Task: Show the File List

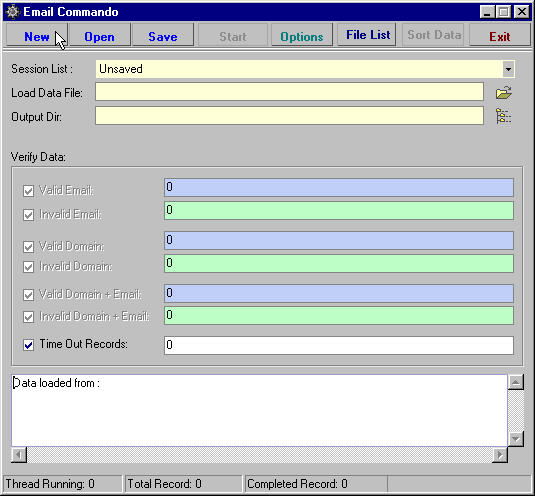Action: click(x=366, y=34)
